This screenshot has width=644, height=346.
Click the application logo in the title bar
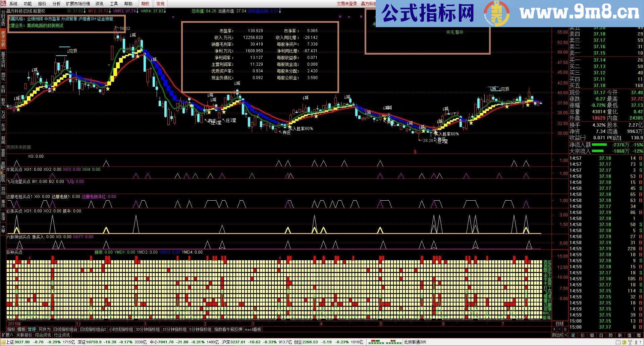point(3,4)
